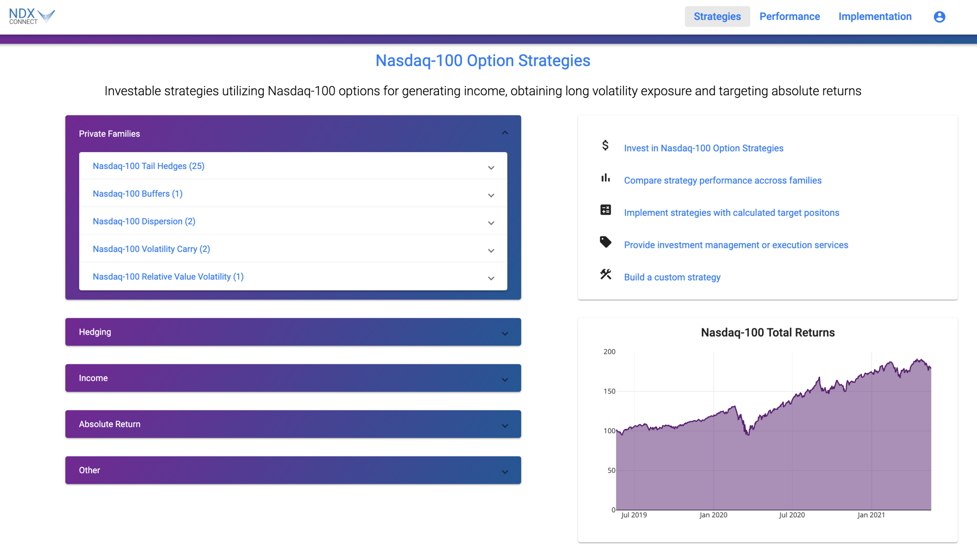Switch to the Performance tab

(x=789, y=16)
